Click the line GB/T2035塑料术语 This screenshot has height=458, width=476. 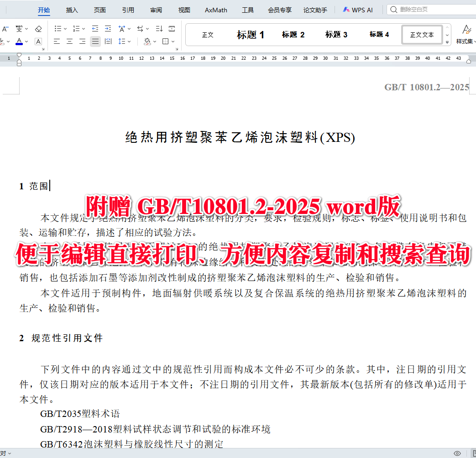coord(80,414)
